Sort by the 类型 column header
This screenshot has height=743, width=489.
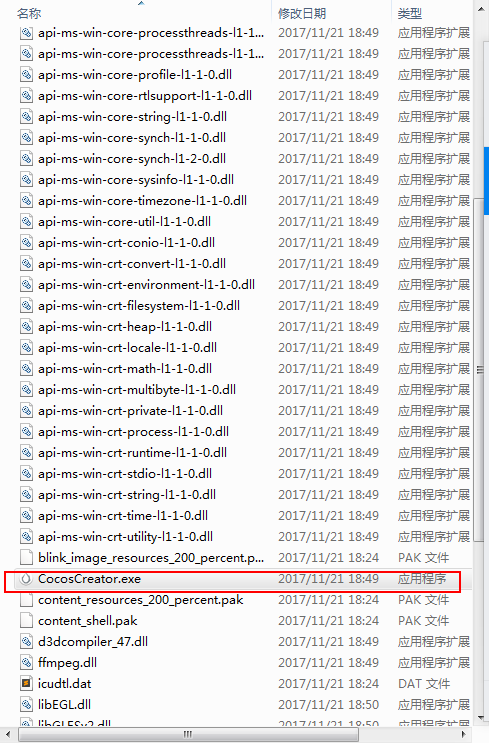coord(409,13)
